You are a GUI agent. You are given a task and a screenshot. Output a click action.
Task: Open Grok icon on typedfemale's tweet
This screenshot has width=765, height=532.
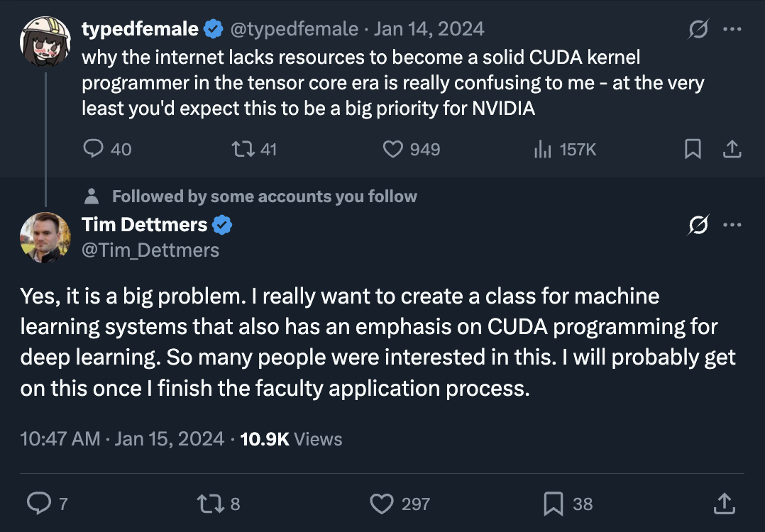(x=698, y=29)
